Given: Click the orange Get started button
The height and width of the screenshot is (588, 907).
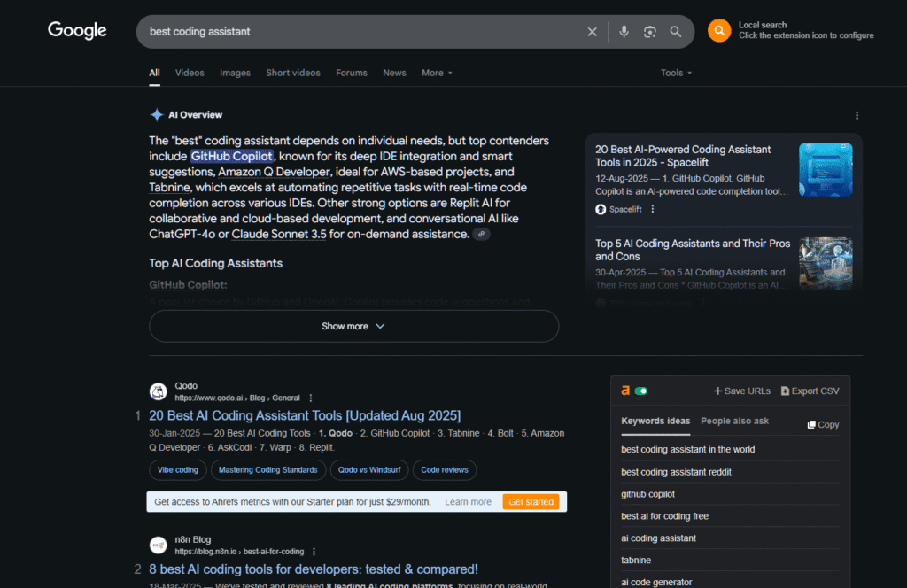Looking at the screenshot, I should point(531,502).
